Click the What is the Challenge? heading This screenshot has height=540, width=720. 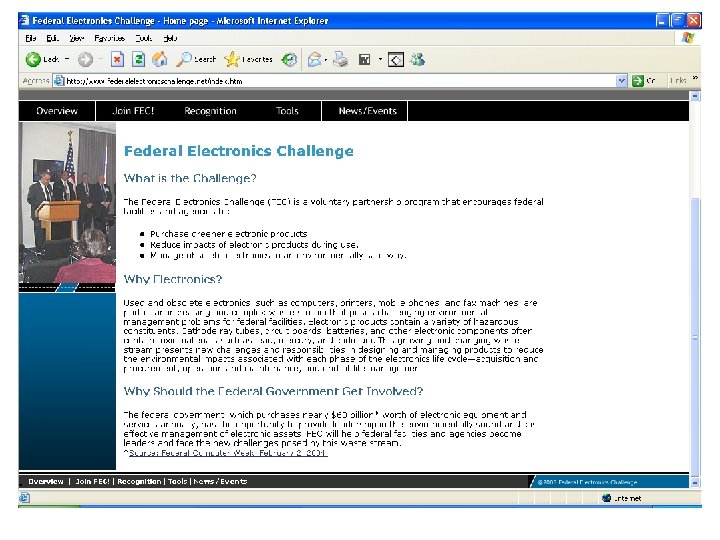pyautogui.click(x=190, y=178)
